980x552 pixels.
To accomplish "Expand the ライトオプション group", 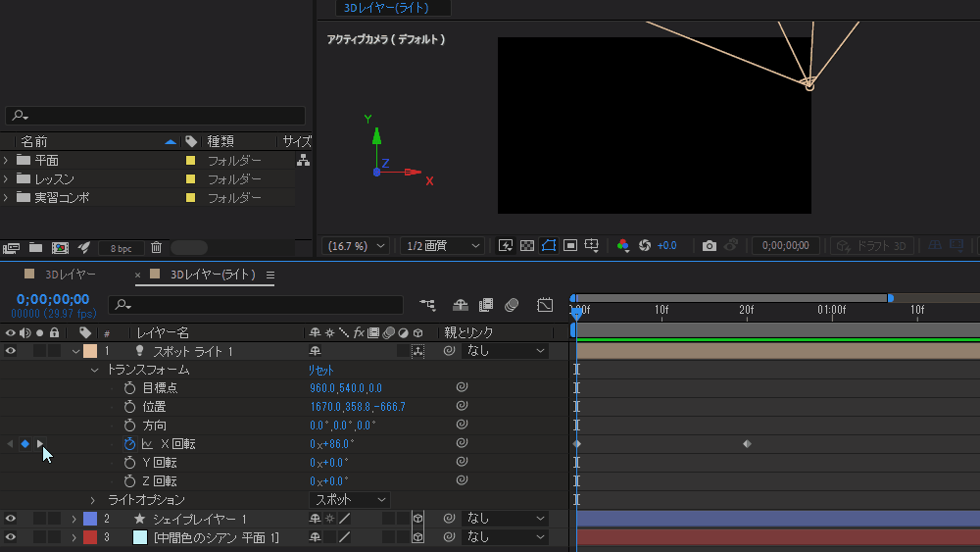I will pos(93,500).
